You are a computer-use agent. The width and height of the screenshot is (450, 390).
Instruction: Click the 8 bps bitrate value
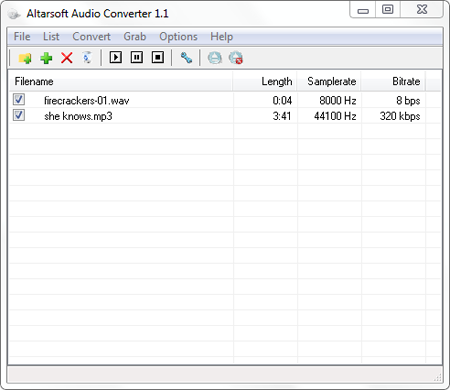[408, 100]
